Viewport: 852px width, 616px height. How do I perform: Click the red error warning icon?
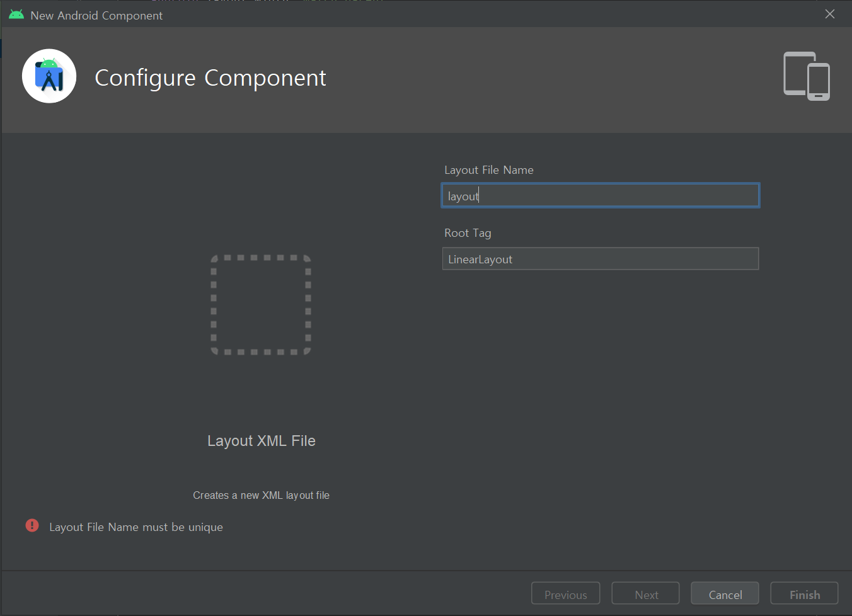32,525
